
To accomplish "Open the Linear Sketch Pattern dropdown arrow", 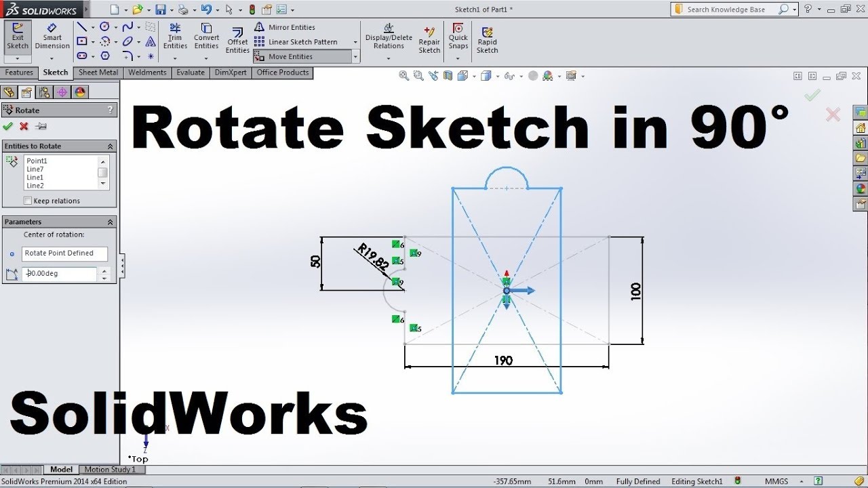I will tap(355, 42).
